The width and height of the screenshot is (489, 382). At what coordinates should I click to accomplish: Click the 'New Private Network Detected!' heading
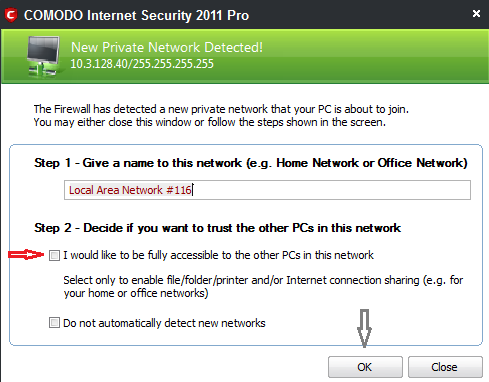tap(167, 47)
